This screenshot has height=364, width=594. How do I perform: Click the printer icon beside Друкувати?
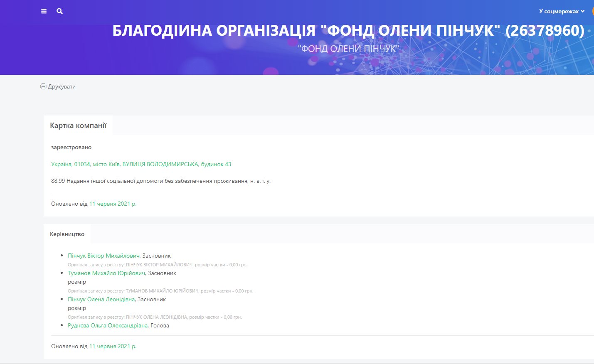[x=43, y=86]
